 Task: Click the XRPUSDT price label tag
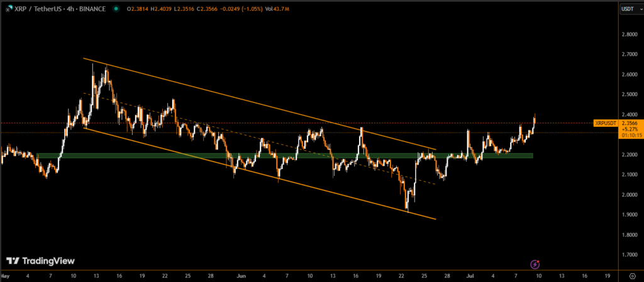coord(605,123)
